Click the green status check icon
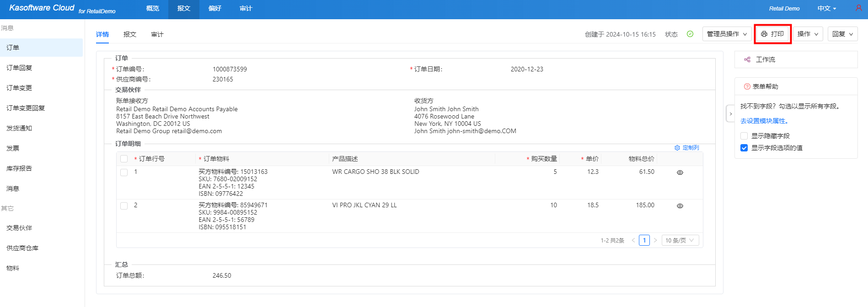Screen dimensions: 868x307 [x=690, y=34]
